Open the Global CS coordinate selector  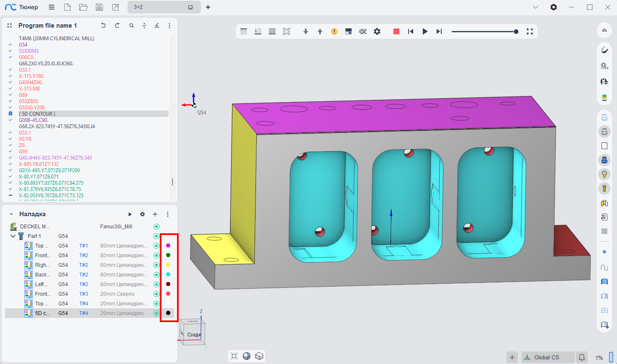click(x=546, y=357)
